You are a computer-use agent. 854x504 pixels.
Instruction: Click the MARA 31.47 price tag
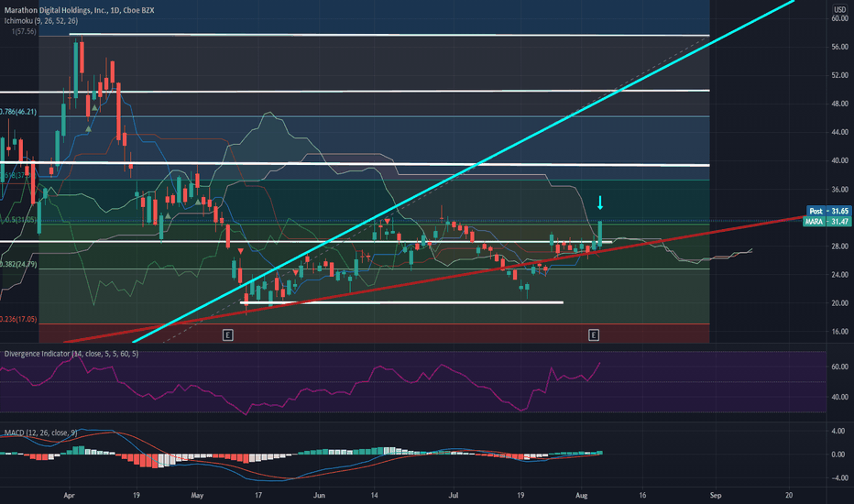click(827, 221)
